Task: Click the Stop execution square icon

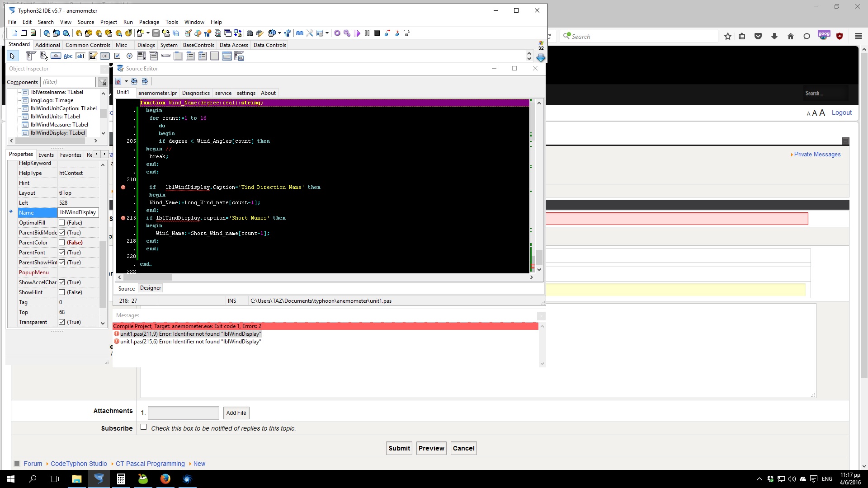Action: tap(377, 33)
